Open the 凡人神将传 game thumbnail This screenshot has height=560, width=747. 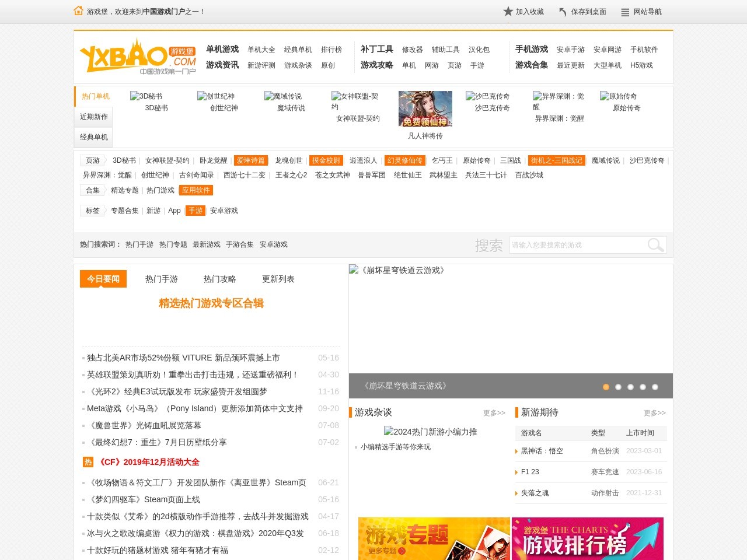pyautogui.click(x=425, y=109)
